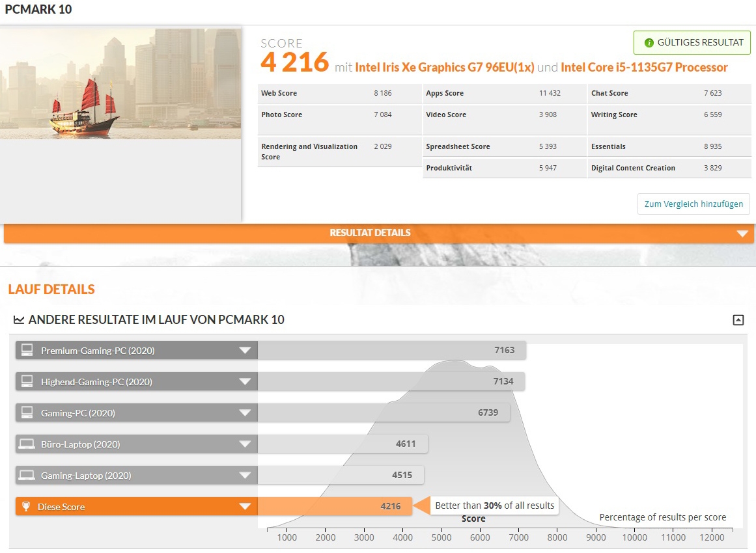Viewport: 756px width, 553px height.
Task: Click Zum Vergleich hinzufügen button
Action: [x=693, y=204]
